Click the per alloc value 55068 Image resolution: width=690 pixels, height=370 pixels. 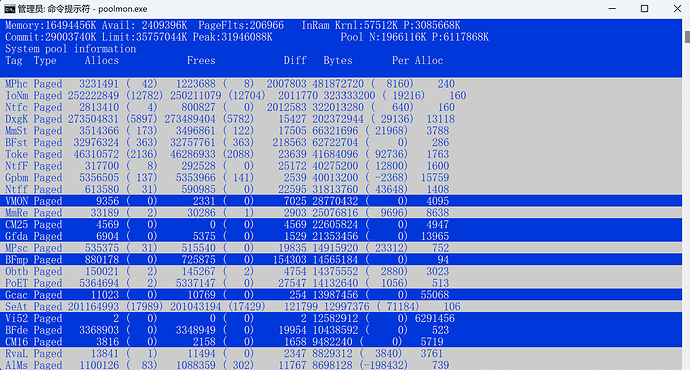pos(435,295)
